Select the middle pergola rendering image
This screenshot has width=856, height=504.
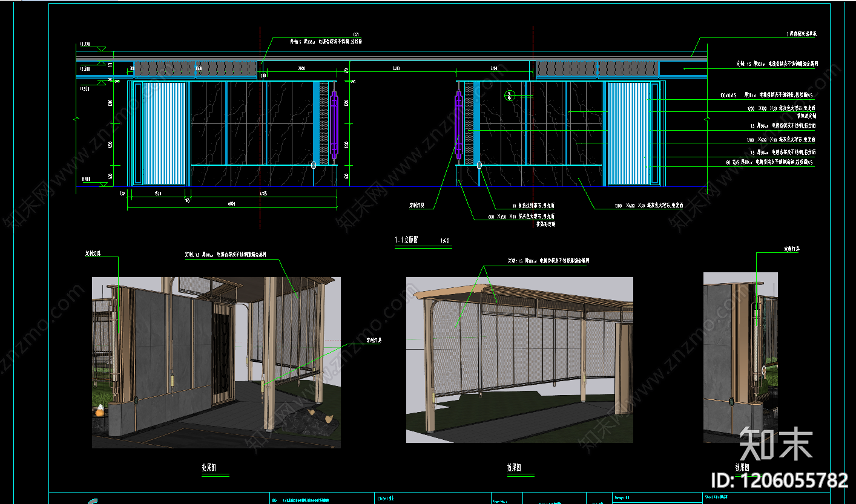pyautogui.click(x=519, y=360)
